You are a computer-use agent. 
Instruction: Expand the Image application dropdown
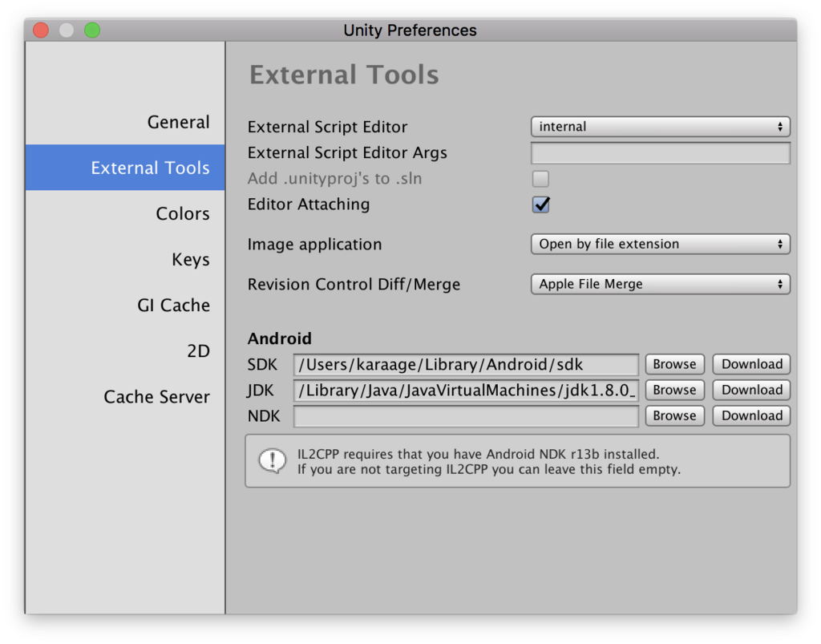(661, 244)
